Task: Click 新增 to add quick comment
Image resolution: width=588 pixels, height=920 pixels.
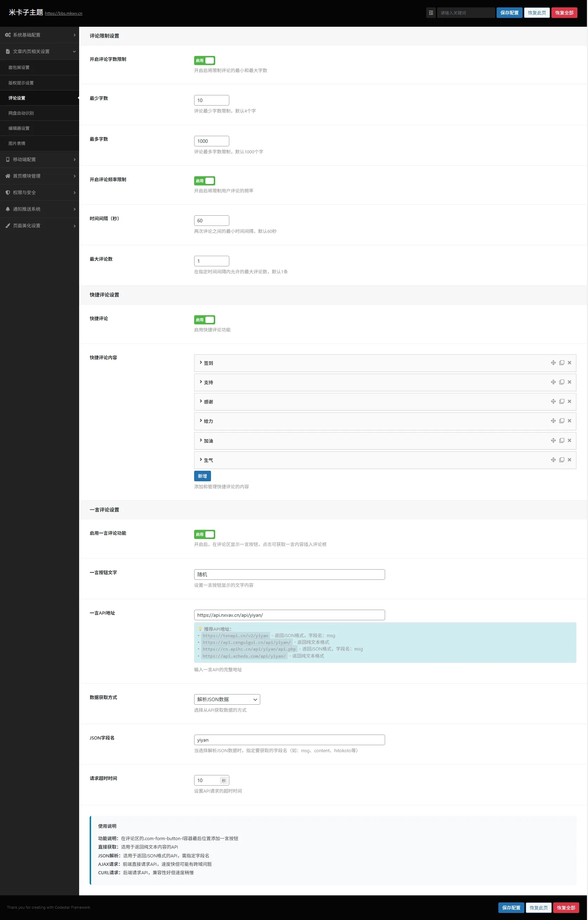Action: click(x=202, y=476)
